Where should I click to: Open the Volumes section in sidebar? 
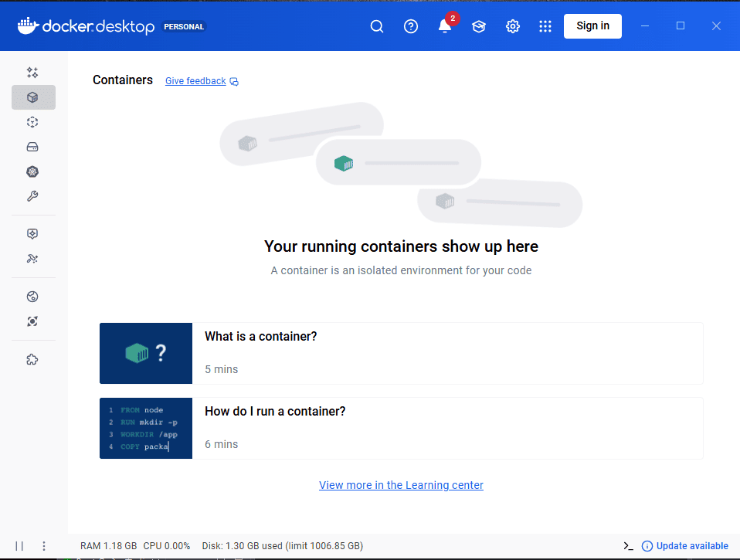click(x=32, y=147)
